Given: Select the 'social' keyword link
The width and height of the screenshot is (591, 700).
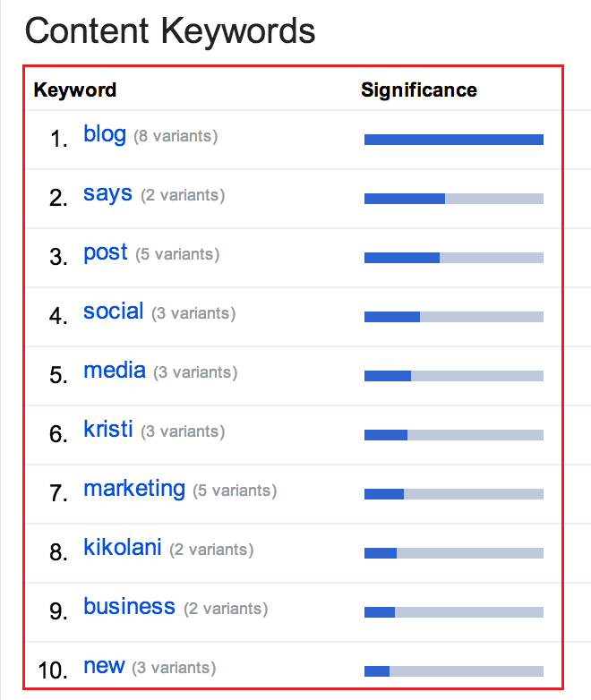Looking at the screenshot, I should tap(113, 312).
